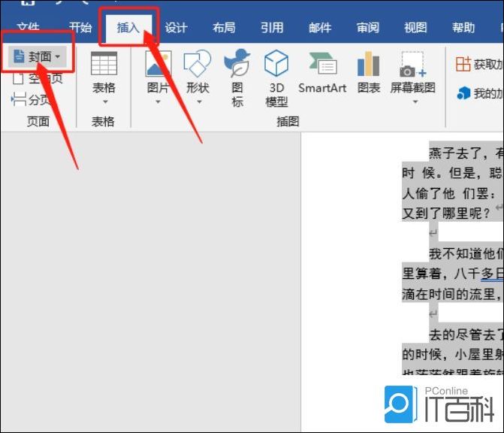Expand the 图片 dropdown arrow
Image resolution: width=504 pixels, height=433 pixels.
click(x=158, y=102)
